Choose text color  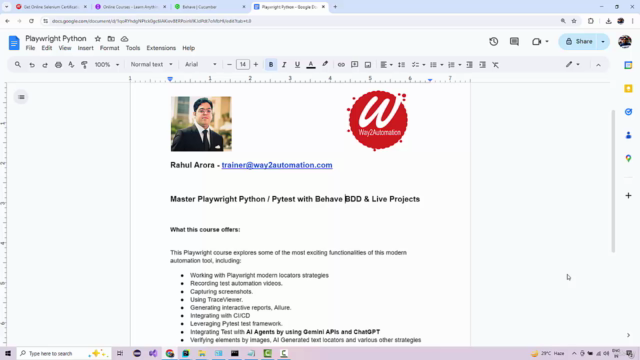point(311,64)
